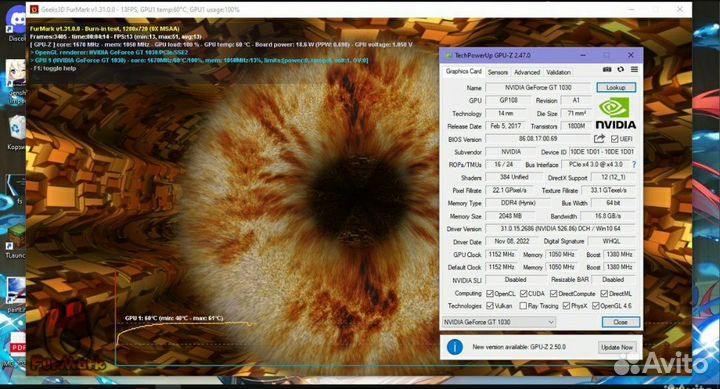Click the FurMark title bar icon

[34, 9]
